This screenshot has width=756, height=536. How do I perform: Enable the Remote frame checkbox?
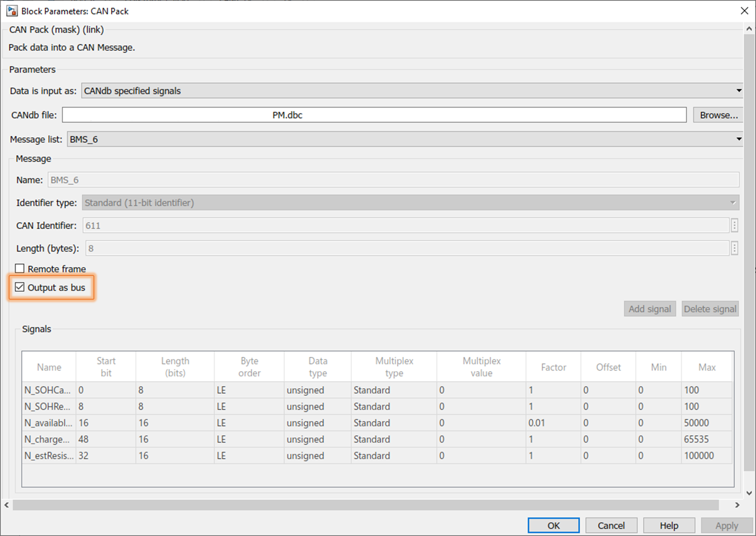(x=20, y=269)
